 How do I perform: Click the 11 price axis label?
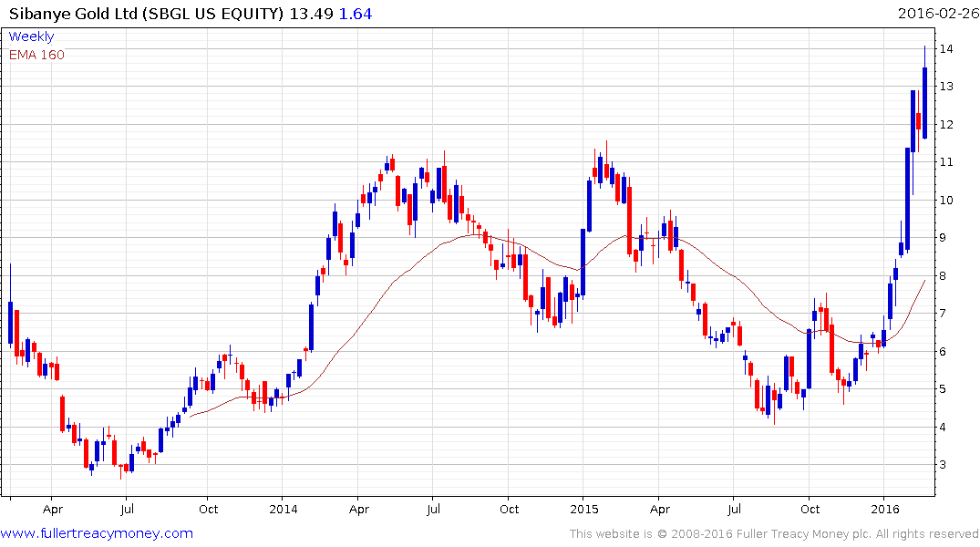tap(946, 162)
